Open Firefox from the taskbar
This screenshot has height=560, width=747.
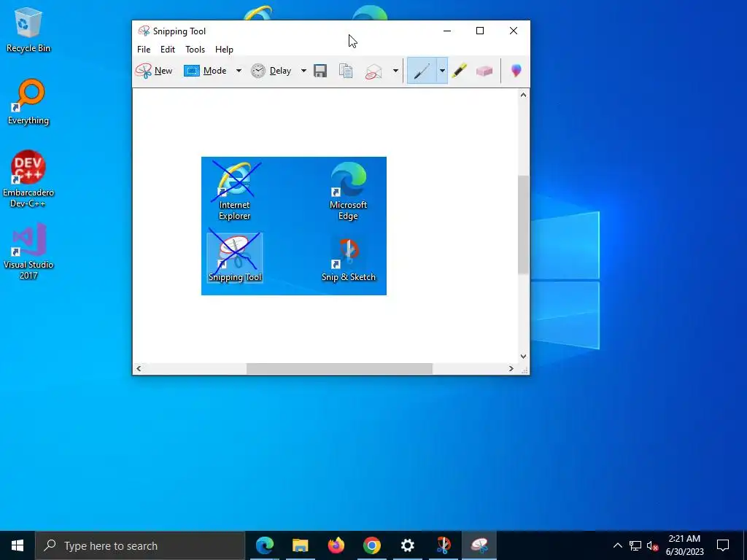pyautogui.click(x=336, y=545)
